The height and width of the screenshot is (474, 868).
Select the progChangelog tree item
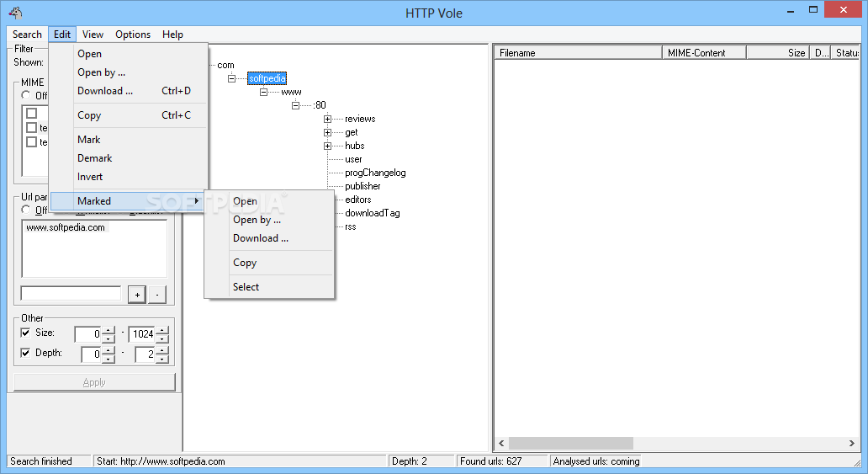375,173
